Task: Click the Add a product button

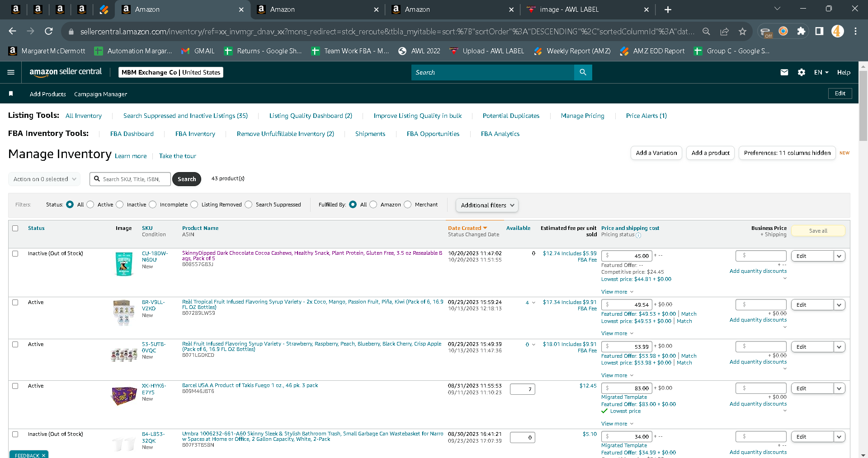Action: pyautogui.click(x=710, y=153)
